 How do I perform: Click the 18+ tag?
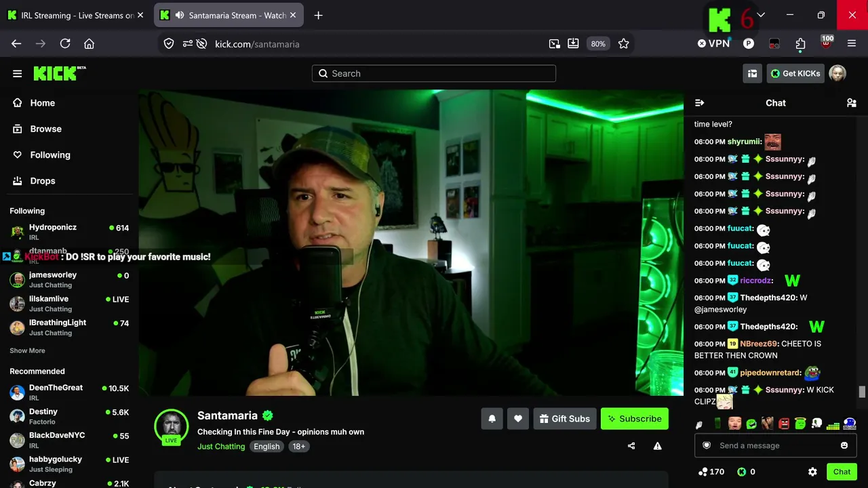pyautogui.click(x=298, y=447)
